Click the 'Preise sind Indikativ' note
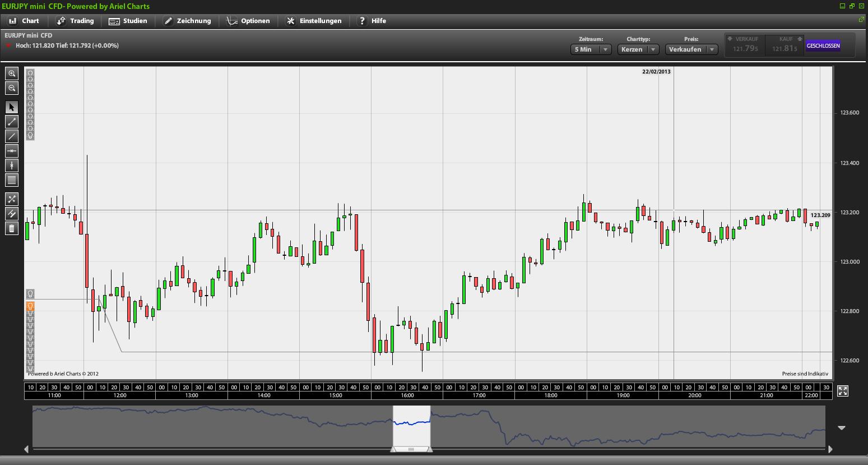This screenshot has height=465, width=868. click(x=805, y=374)
